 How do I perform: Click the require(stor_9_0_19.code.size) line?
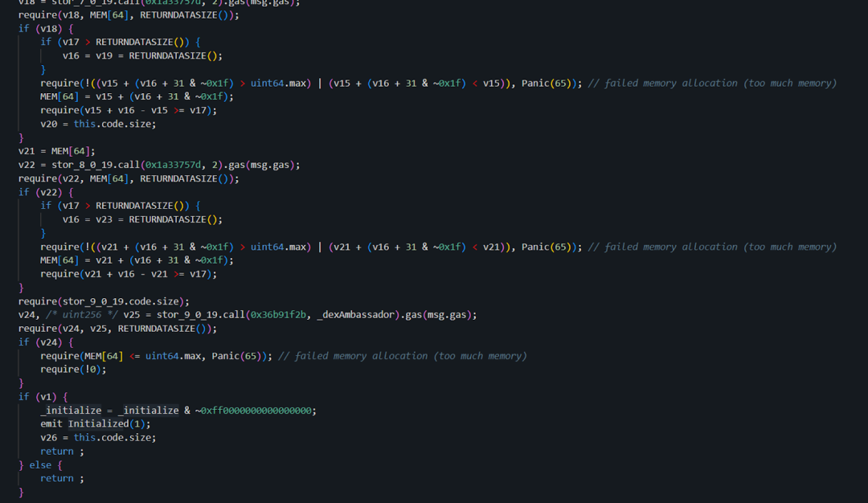(104, 301)
